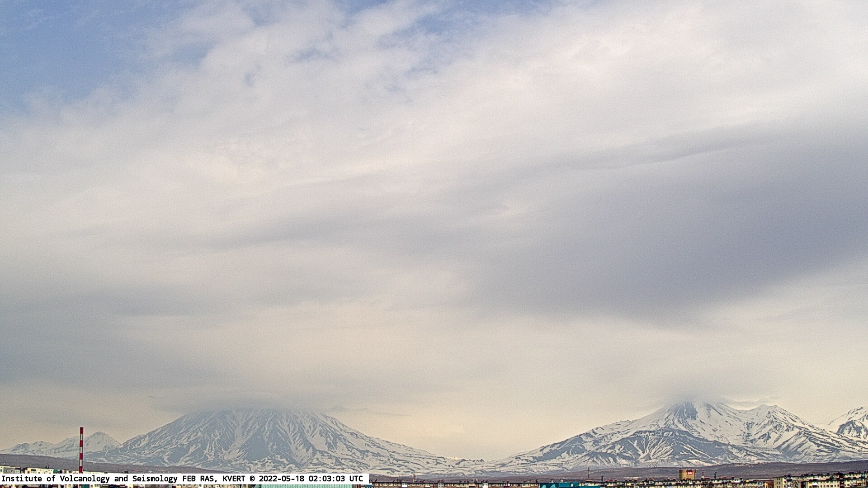Click the Institute of Volcanology and Seismology caption
The width and height of the screenshot is (868, 488).
[184, 479]
